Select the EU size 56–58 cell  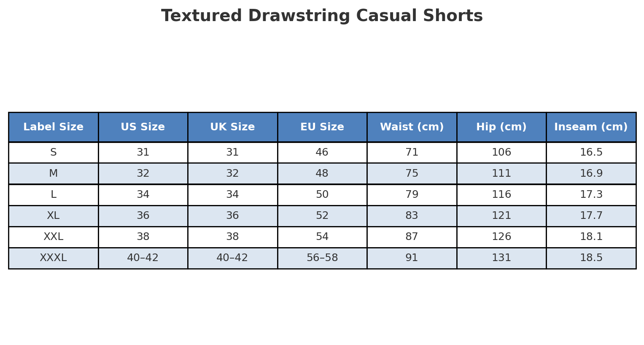322,258
